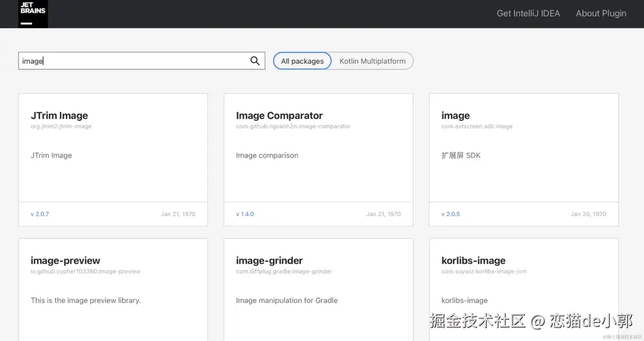Click version v 2.0.7 of JTrim Image
Viewport: 644px width, 341px height.
tap(40, 214)
